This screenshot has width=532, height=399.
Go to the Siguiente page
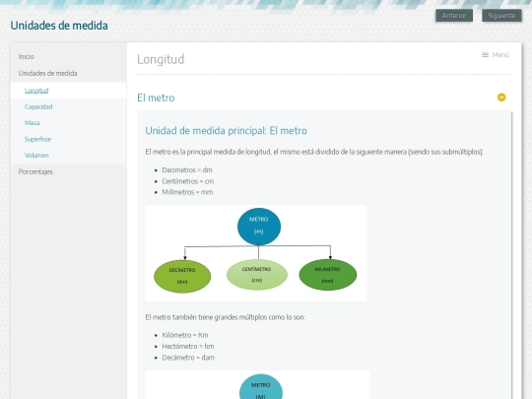click(501, 16)
